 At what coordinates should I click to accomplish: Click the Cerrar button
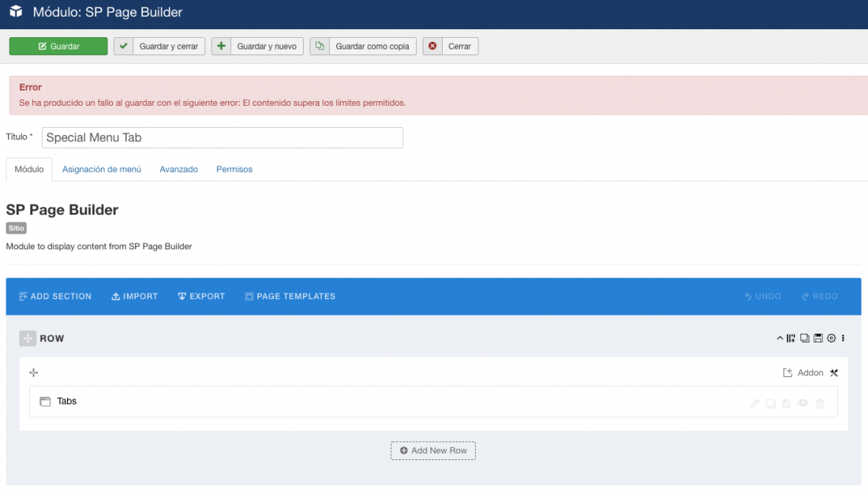[x=451, y=46]
